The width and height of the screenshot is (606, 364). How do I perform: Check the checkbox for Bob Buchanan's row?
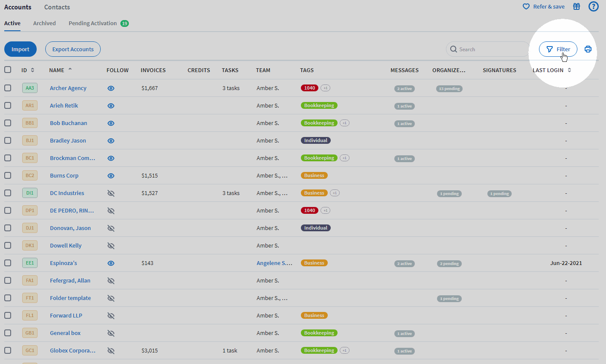8,123
